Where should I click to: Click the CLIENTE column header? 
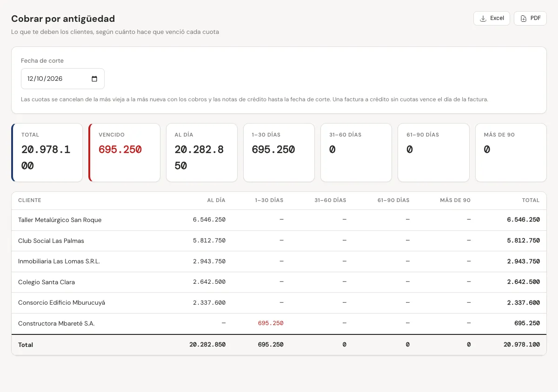point(30,201)
